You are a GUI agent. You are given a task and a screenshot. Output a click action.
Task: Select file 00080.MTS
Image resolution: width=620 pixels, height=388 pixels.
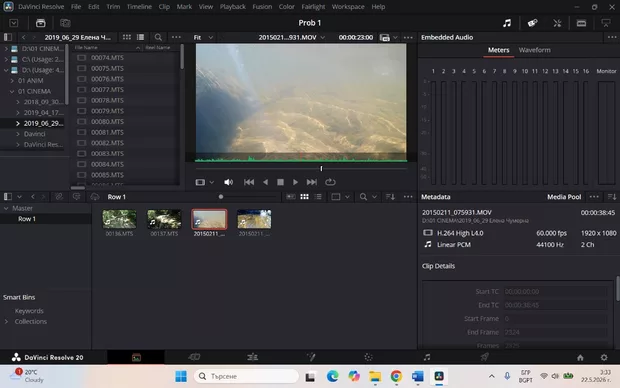click(x=107, y=122)
